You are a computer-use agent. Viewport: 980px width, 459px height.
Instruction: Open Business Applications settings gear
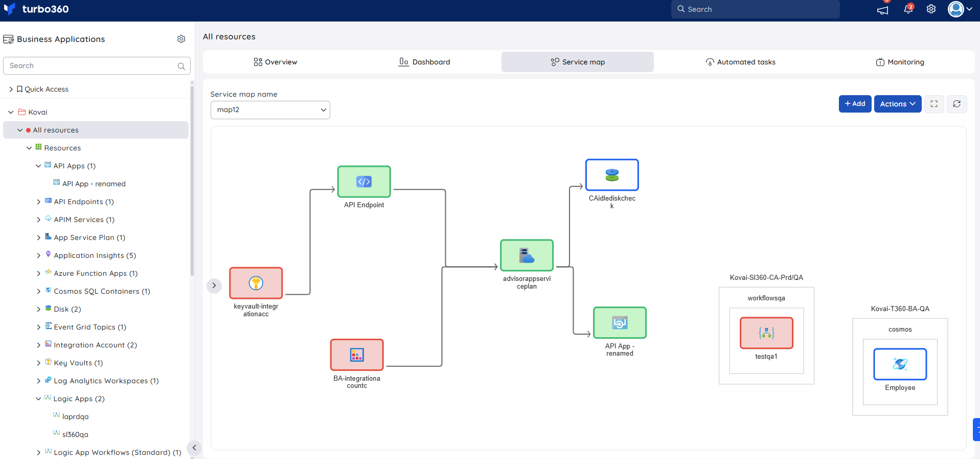pyautogui.click(x=181, y=39)
